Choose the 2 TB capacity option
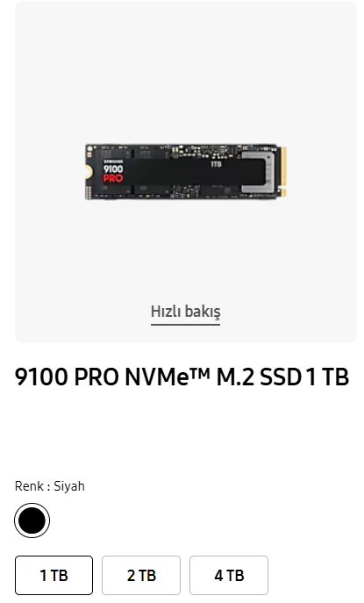The height and width of the screenshot is (603, 364). 141,575
